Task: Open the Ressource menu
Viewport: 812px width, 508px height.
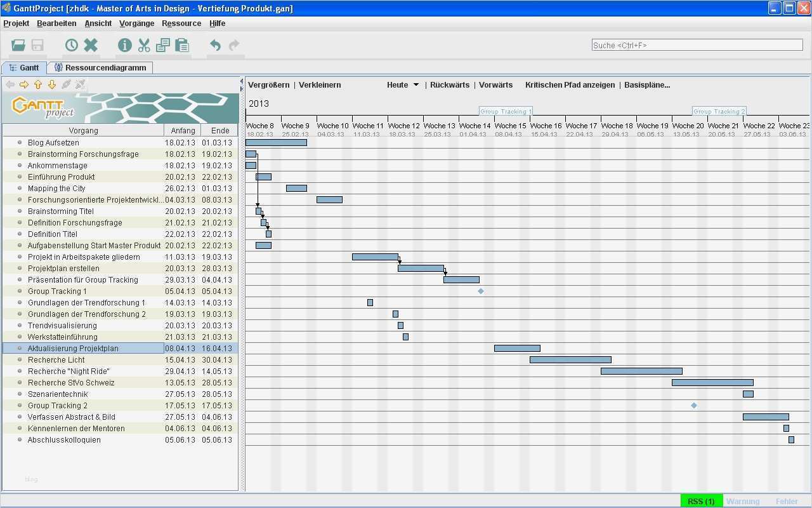Action: click(181, 23)
